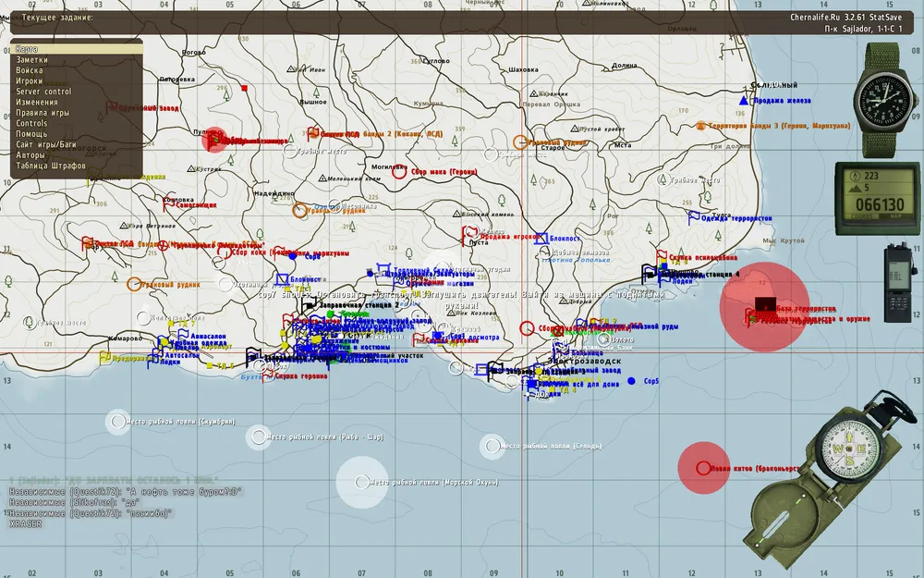
Task: Open the Заметки (Notes) menu entry
Action: tap(32, 60)
